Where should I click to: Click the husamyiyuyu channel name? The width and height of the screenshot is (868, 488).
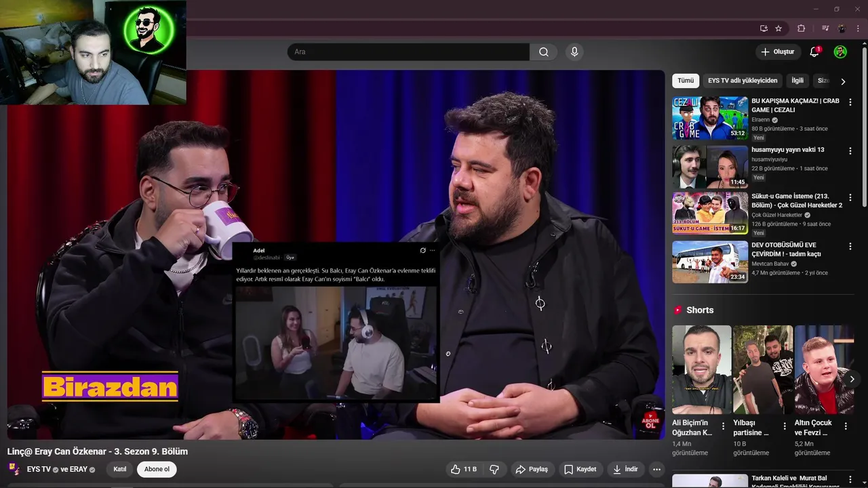point(770,159)
